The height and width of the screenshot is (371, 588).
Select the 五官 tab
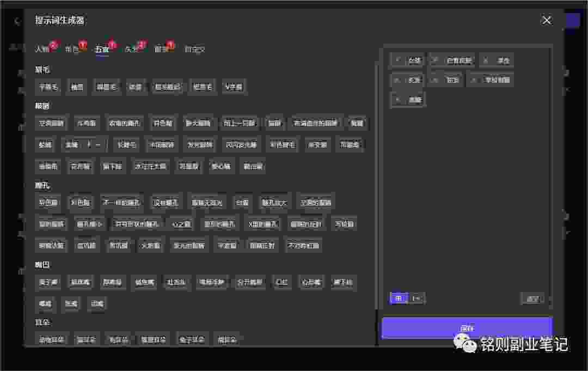[102, 50]
